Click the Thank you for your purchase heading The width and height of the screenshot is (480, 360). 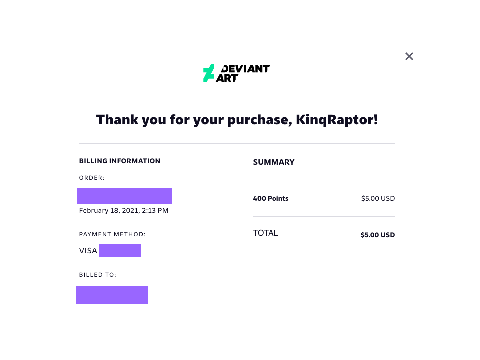[237, 120]
